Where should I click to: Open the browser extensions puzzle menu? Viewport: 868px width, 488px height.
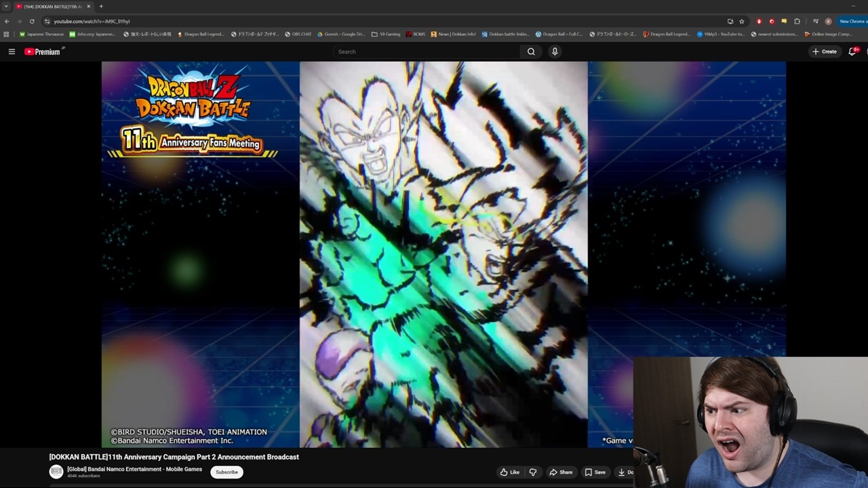click(x=797, y=21)
